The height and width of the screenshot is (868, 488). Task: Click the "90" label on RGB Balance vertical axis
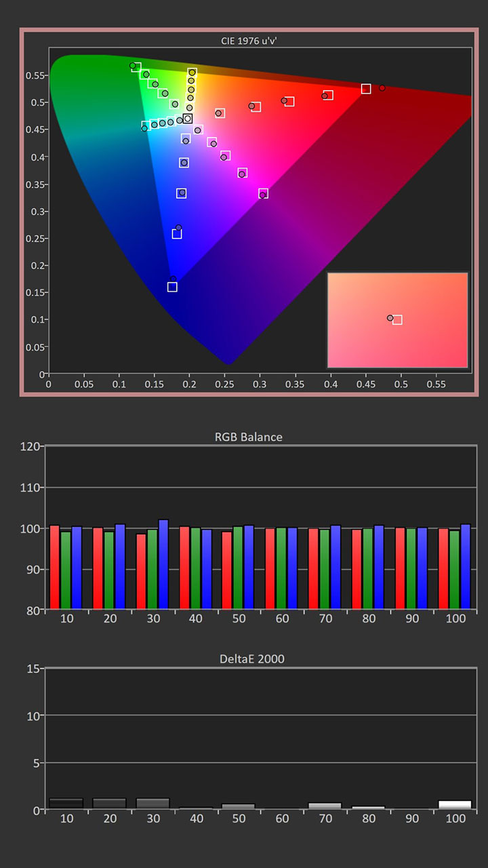click(34, 570)
